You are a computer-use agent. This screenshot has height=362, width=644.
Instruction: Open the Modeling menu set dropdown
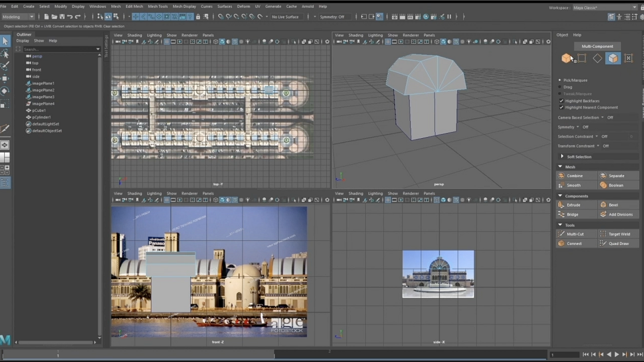pyautogui.click(x=18, y=17)
